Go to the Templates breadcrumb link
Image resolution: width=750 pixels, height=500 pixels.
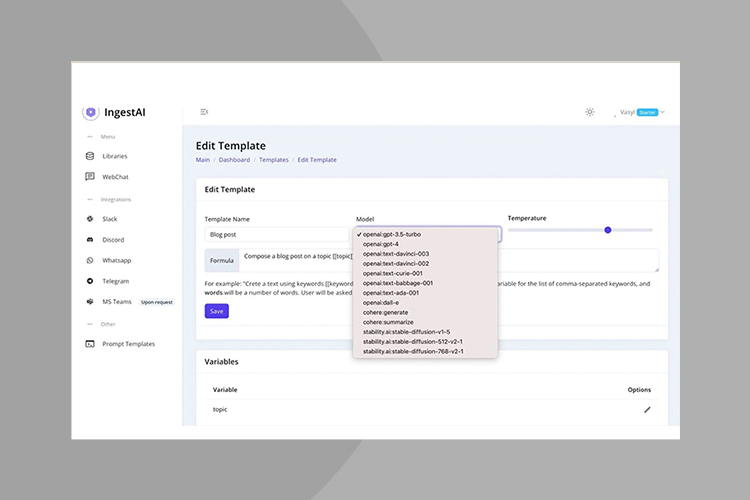point(274,160)
